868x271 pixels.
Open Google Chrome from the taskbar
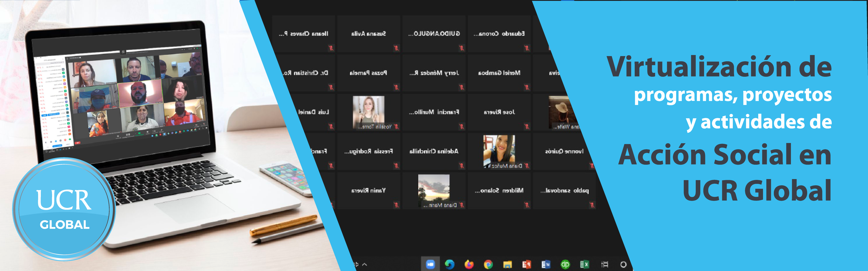click(488, 265)
